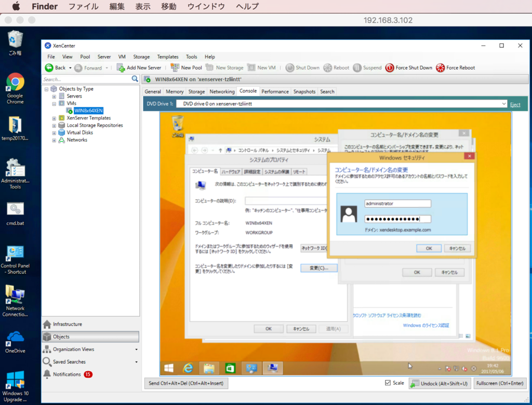Click File Explorer in VM taskbar
The height and width of the screenshot is (405, 532).
[209, 368]
